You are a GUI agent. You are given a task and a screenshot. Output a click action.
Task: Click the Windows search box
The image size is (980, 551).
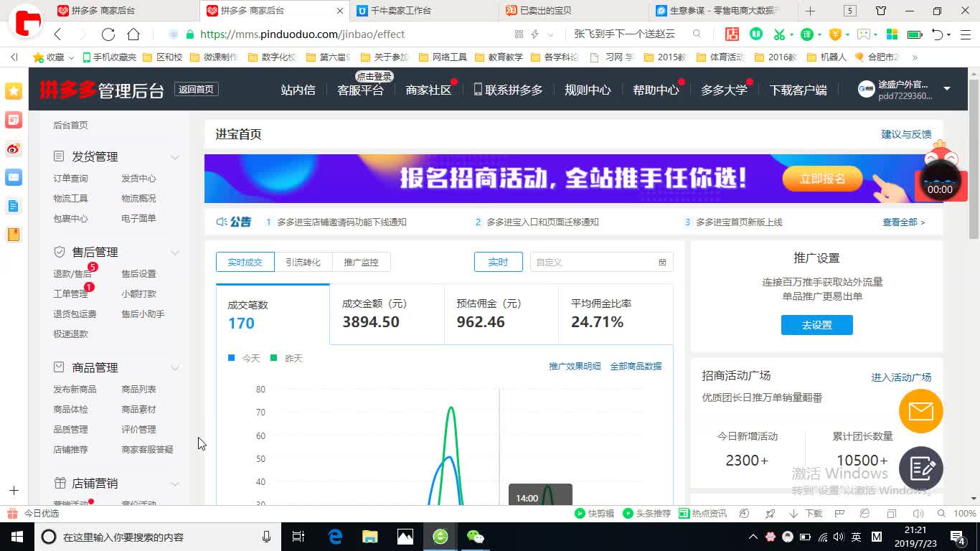pos(156,537)
